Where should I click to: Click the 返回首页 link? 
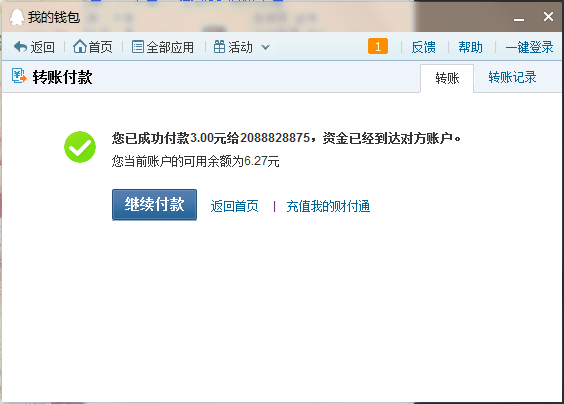235,206
